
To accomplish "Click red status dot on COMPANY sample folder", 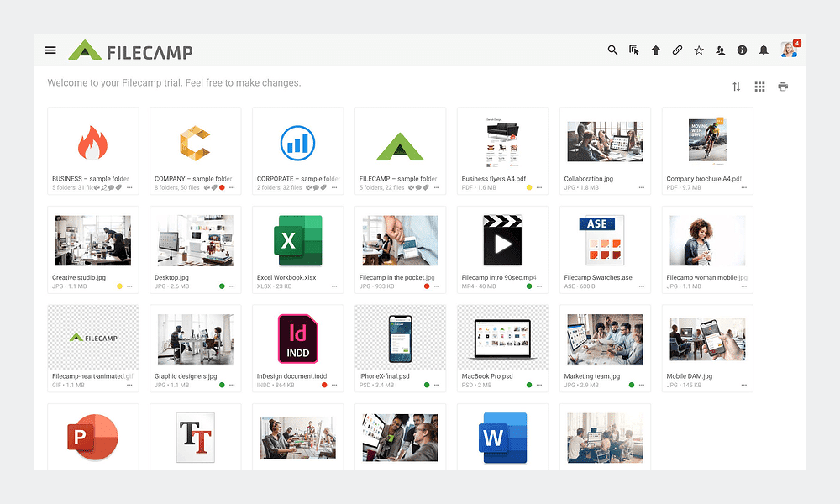I will point(222,187).
